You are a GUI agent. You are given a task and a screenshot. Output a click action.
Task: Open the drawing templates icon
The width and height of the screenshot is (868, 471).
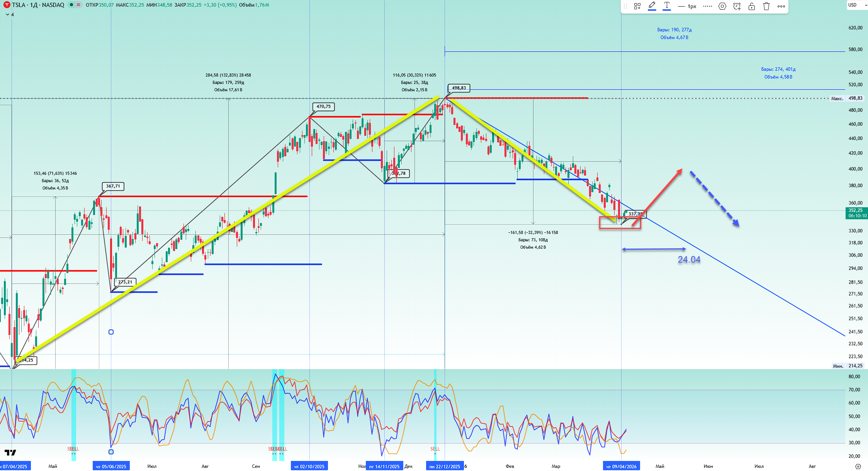pyautogui.click(x=637, y=6)
